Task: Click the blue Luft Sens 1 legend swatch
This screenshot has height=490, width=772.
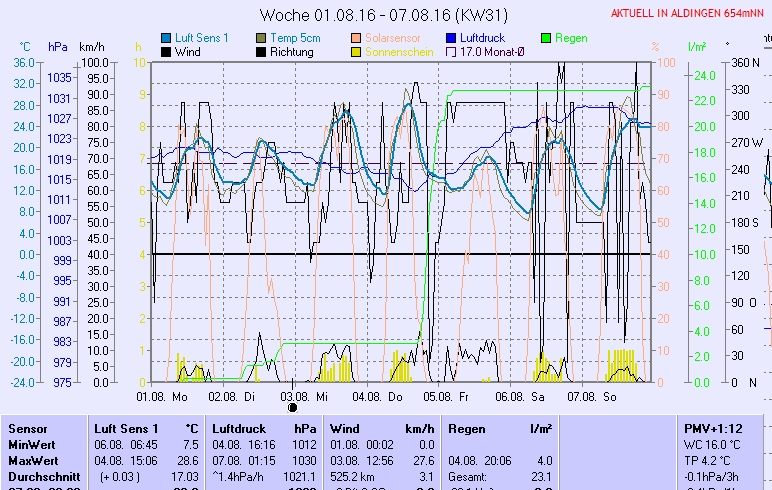Action: coord(167,38)
